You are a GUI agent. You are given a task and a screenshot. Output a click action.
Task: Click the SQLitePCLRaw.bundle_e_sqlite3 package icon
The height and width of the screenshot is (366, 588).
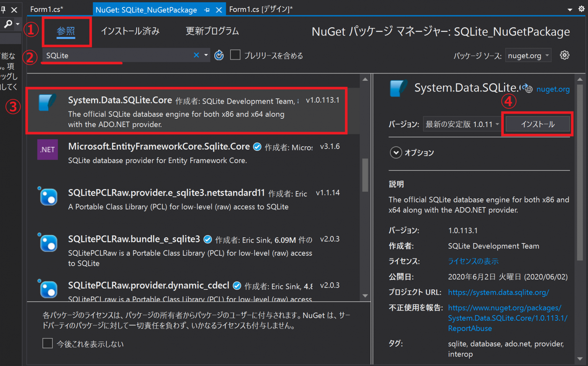pyautogui.click(x=47, y=243)
